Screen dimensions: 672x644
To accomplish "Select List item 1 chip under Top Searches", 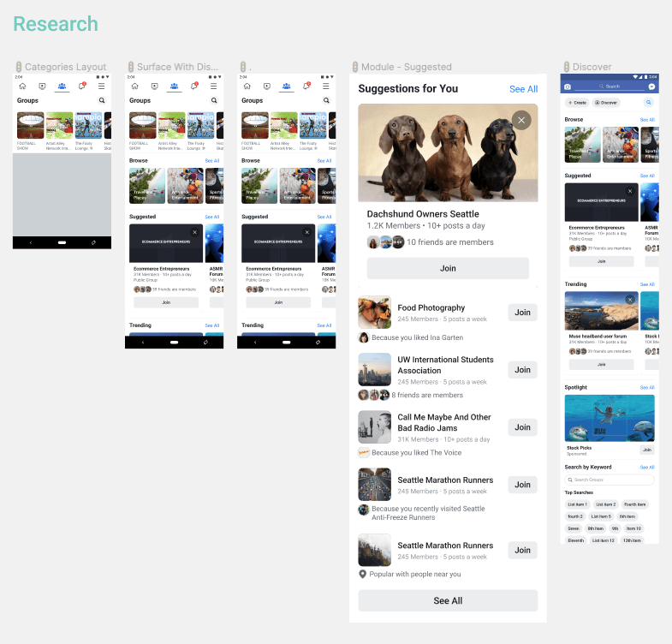I will pos(577,504).
